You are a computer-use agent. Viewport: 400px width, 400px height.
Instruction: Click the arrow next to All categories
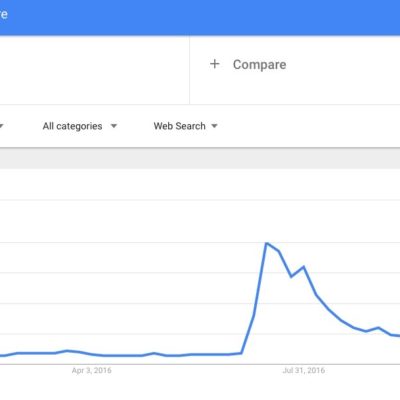pos(114,126)
